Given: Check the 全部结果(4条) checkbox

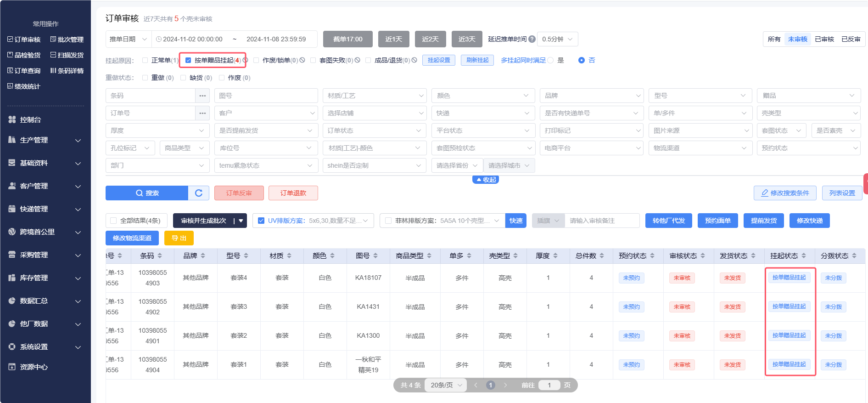Looking at the screenshot, I should (113, 221).
